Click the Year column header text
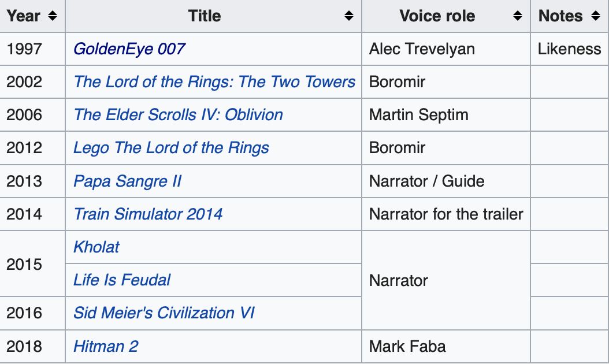Viewport: 609px width, 364px height. 24,16
